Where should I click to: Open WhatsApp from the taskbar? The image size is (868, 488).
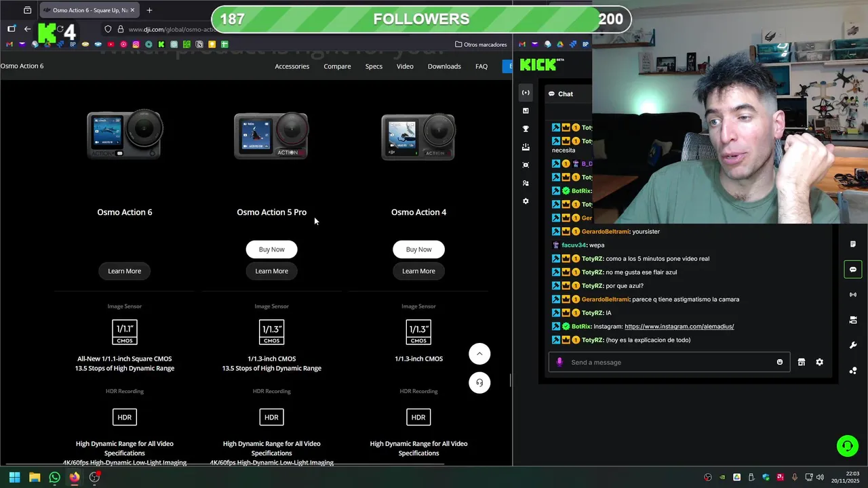tap(54, 477)
